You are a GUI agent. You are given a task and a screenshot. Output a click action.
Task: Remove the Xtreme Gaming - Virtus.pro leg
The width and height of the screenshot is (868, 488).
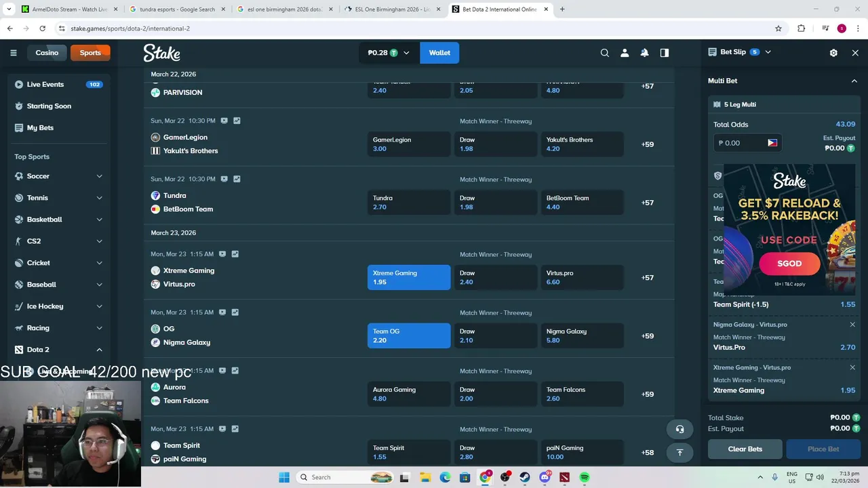(852, 367)
